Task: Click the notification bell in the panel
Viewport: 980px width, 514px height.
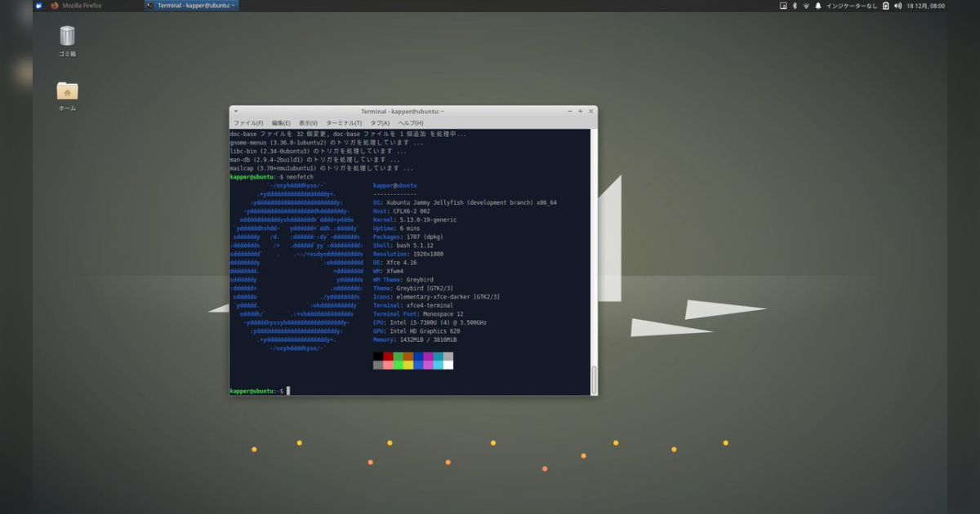Action: tap(817, 6)
